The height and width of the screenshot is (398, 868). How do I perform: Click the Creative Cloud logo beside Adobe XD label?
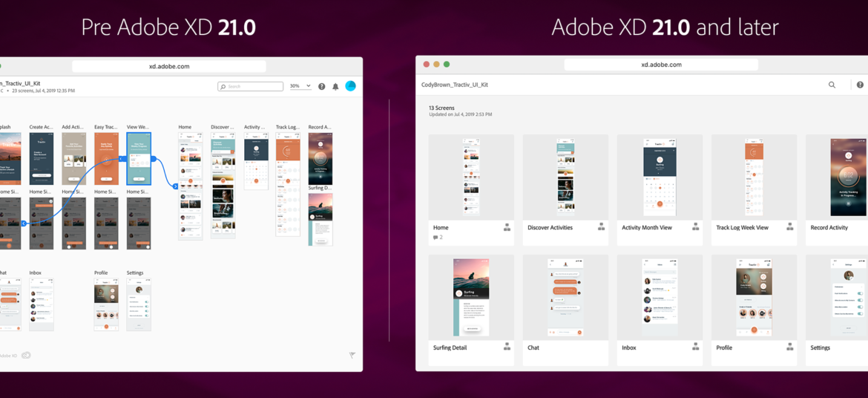[26, 356]
